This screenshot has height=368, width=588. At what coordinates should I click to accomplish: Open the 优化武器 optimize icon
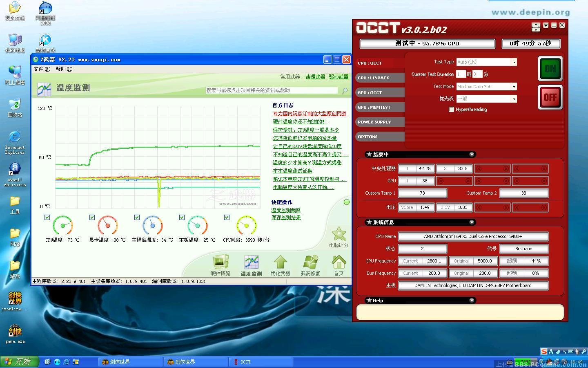point(281,265)
